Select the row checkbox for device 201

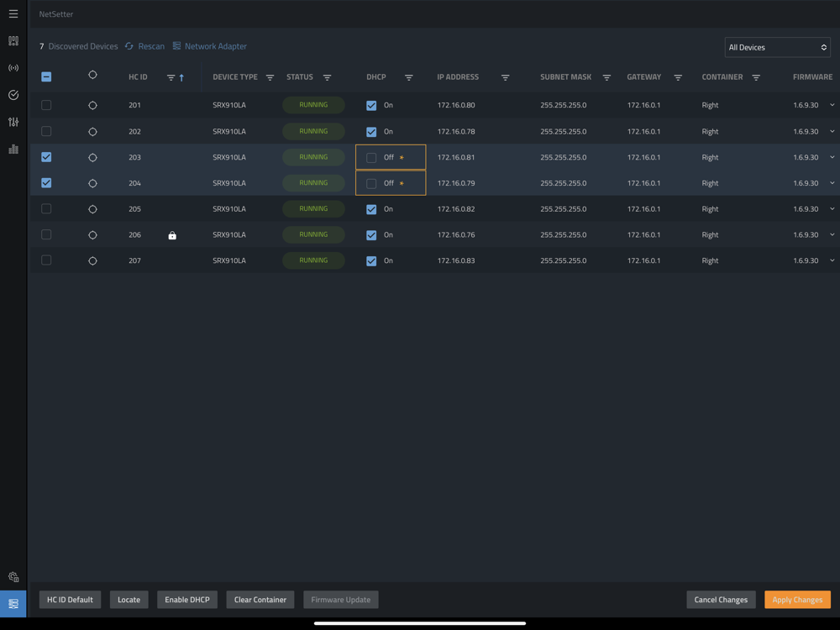coord(46,105)
